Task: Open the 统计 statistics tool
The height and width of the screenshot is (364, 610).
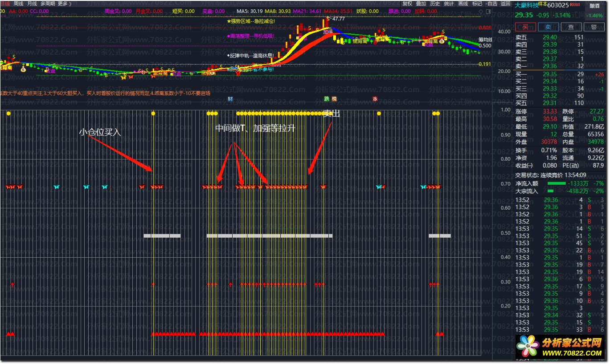Action: click(449, 4)
